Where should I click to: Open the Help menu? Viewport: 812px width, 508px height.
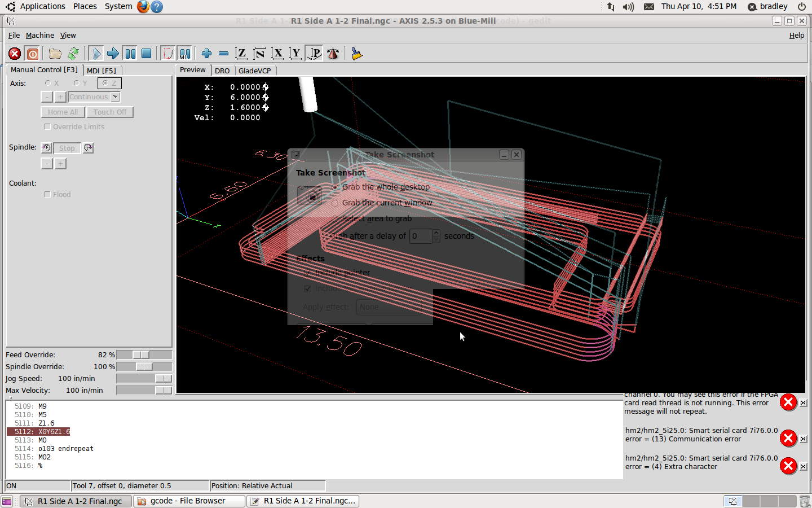pos(797,35)
